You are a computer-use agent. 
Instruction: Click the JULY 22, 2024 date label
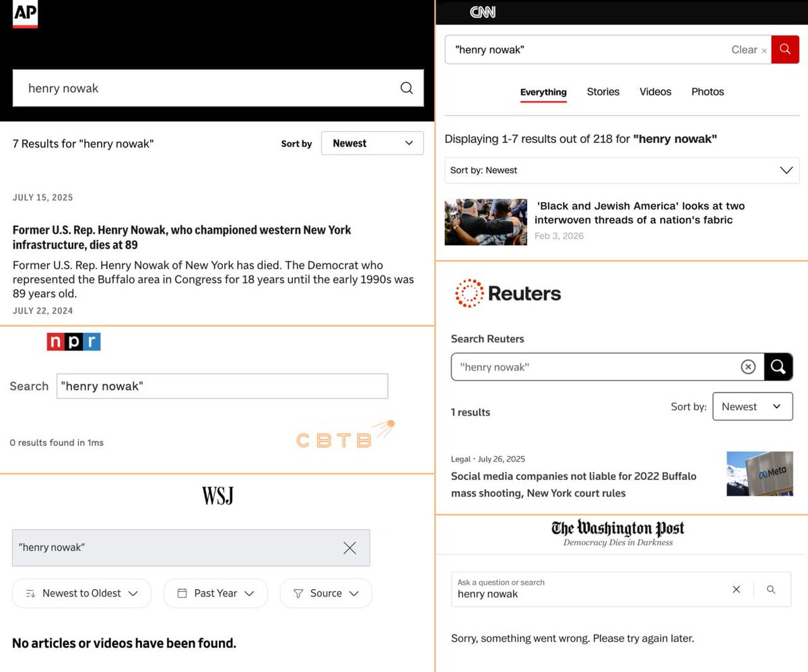43,311
